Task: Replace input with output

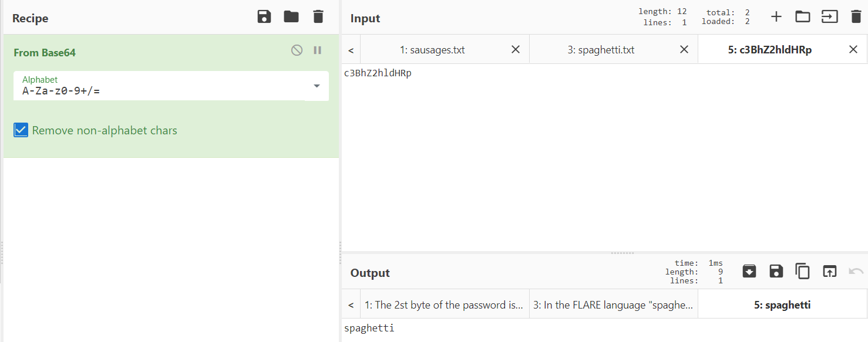Action: click(x=829, y=271)
